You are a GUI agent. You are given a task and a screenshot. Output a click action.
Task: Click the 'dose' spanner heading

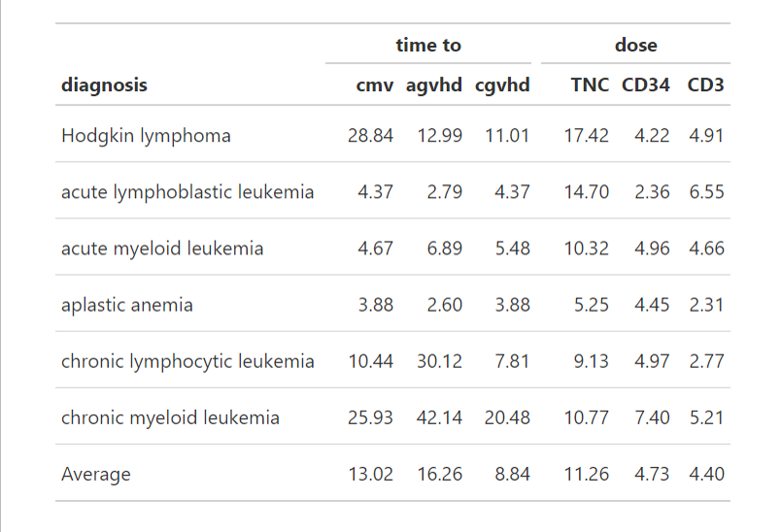coord(635,45)
